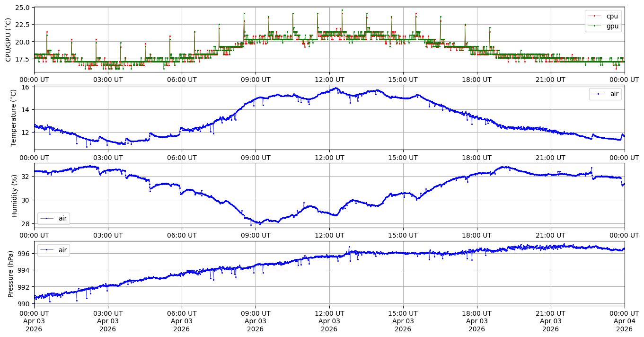Click the CPU/GPU (°C) y-axis label
644x337 pixels.
8,40
